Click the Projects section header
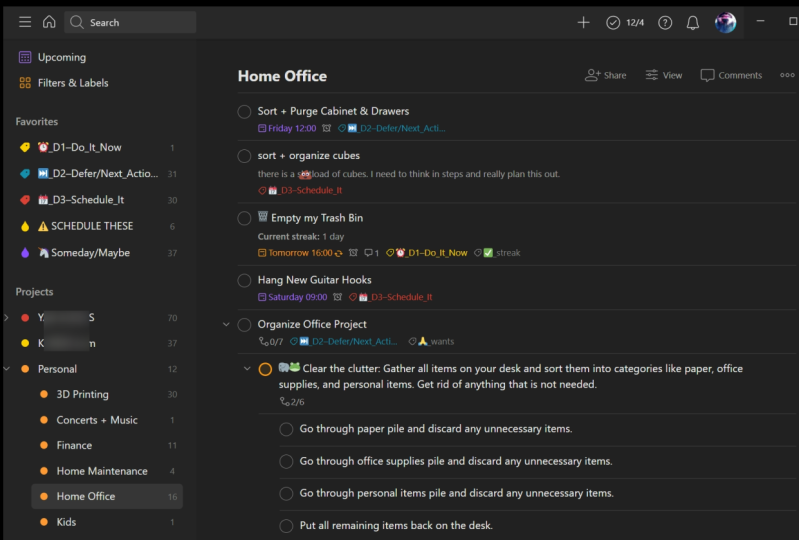This screenshot has height=540, width=799. click(x=34, y=292)
